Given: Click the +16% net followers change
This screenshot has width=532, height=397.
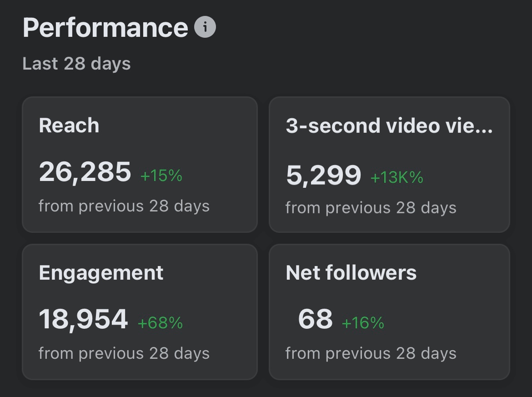Looking at the screenshot, I should [363, 323].
